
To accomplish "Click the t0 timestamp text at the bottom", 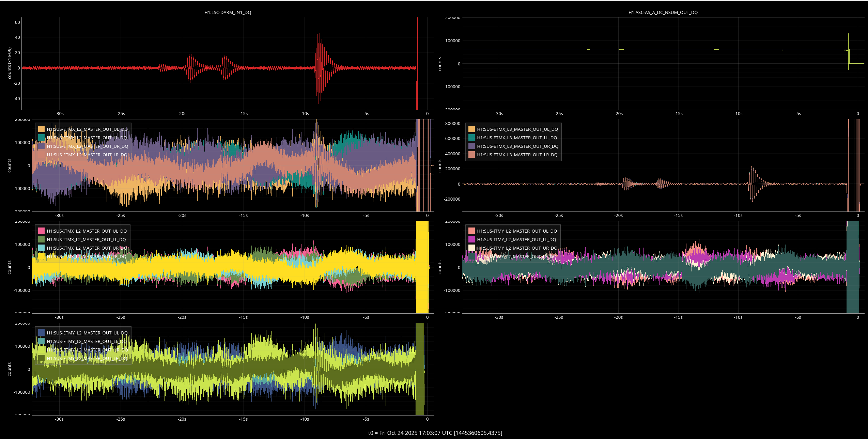I will [x=435, y=433].
